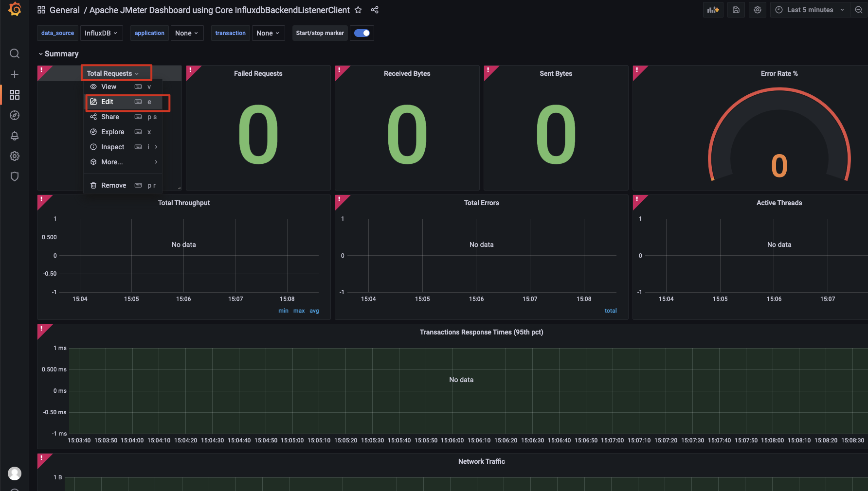Click the Start/stop marker label
The image size is (868, 491).
point(320,33)
